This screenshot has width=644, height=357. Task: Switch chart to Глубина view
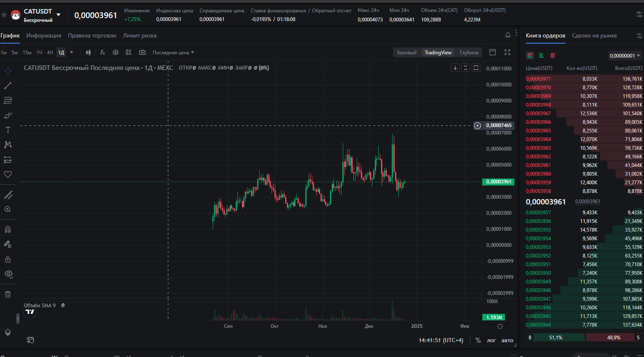(x=469, y=53)
